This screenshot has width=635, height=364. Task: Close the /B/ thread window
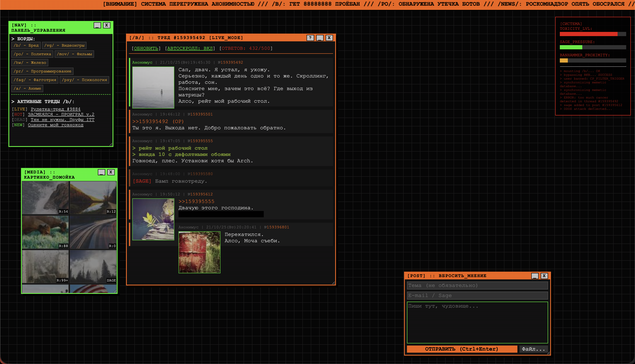coord(329,38)
